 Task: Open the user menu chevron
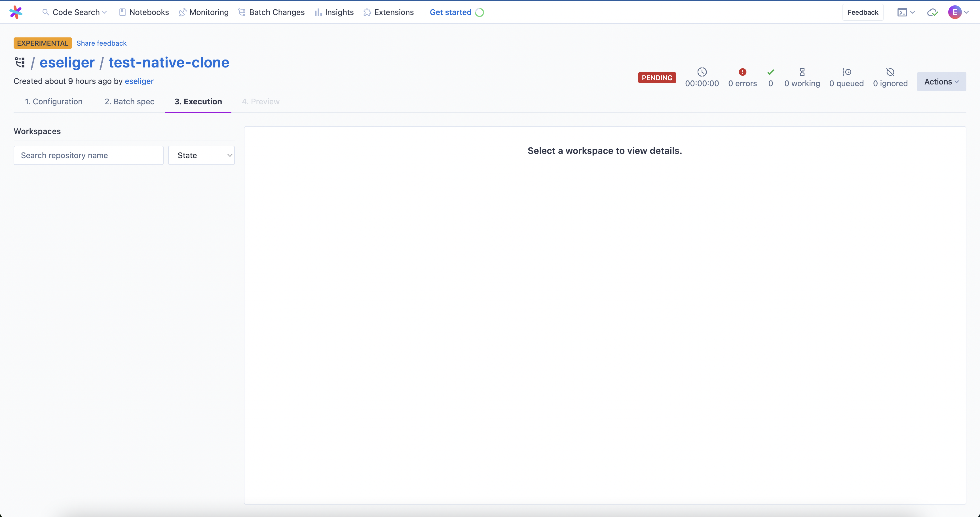click(966, 12)
